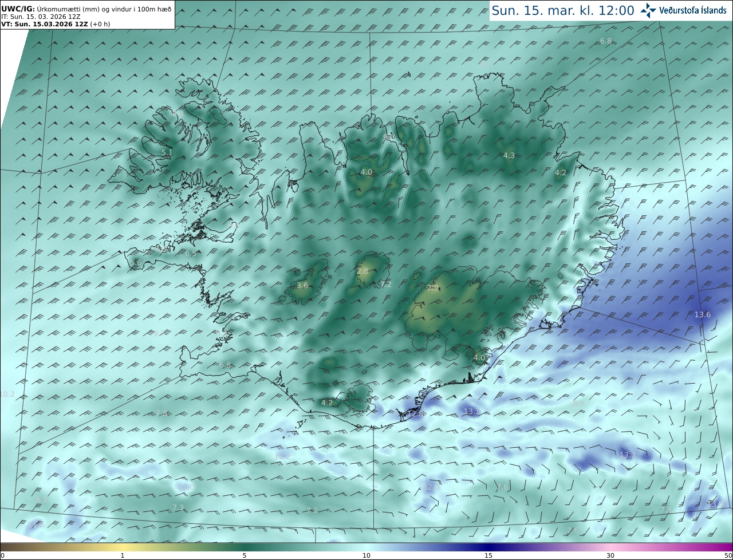Click the 4.3 value label

click(509, 155)
